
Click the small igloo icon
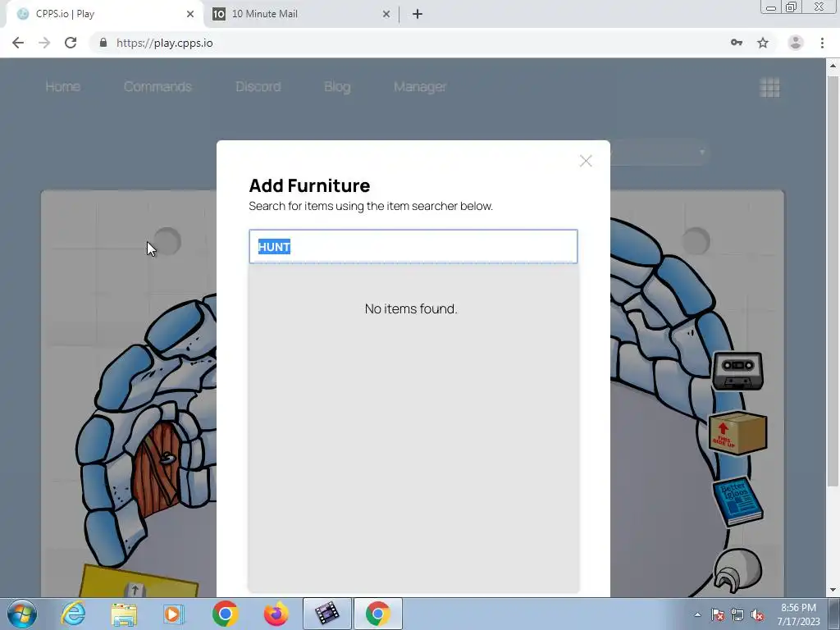point(737,569)
